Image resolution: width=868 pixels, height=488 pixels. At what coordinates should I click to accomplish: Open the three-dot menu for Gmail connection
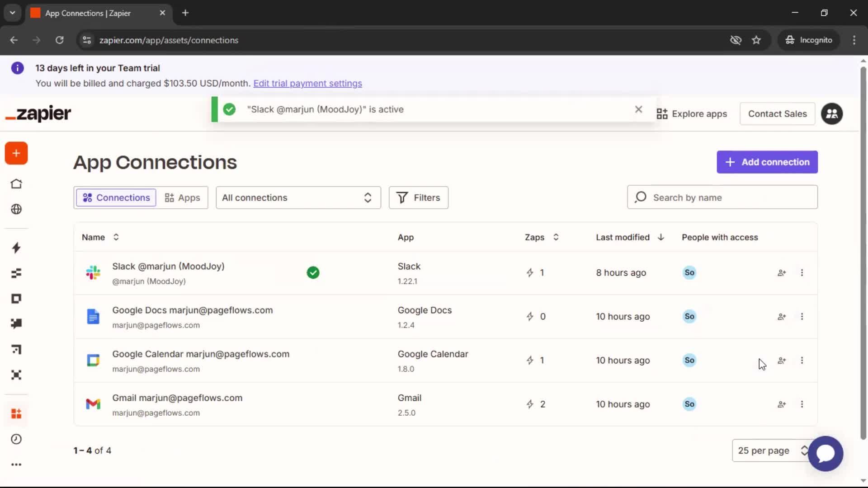802,404
